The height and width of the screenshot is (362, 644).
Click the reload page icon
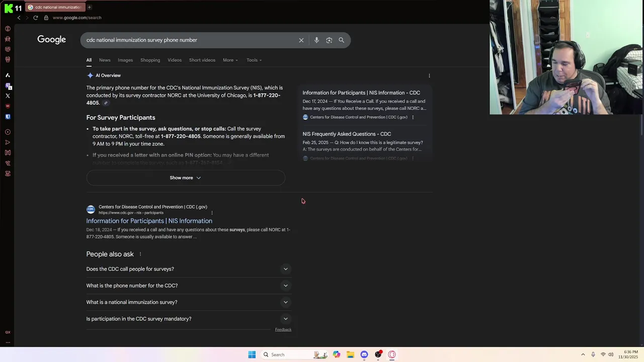click(x=36, y=18)
